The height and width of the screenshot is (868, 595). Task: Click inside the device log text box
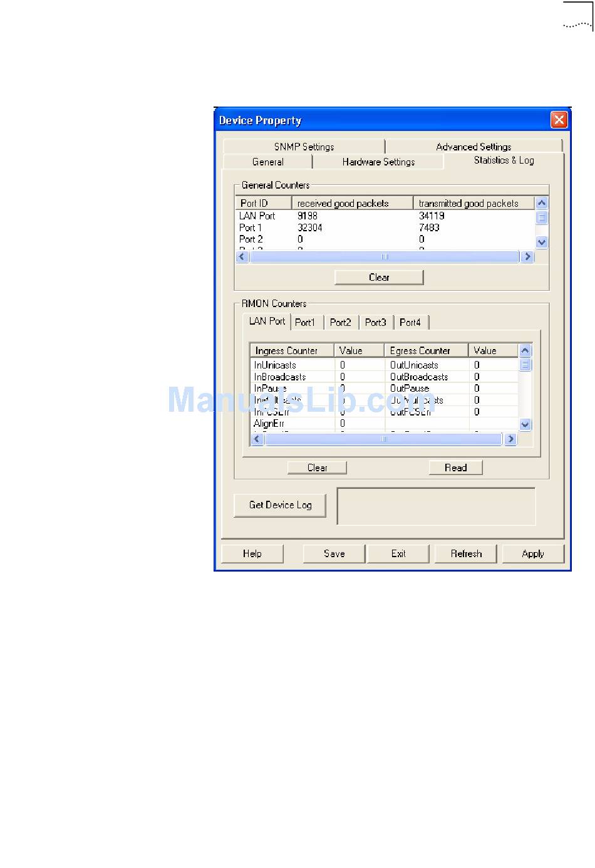(437, 506)
